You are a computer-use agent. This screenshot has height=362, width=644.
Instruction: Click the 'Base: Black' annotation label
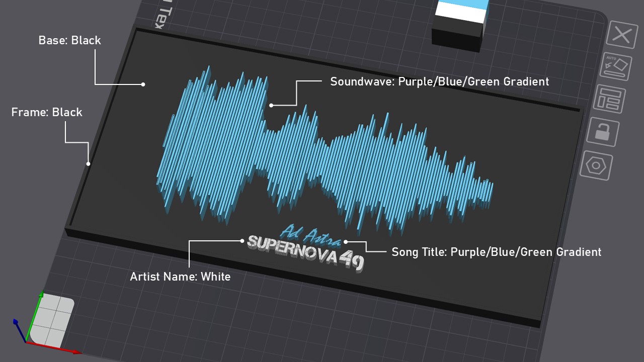coord(69,40)
